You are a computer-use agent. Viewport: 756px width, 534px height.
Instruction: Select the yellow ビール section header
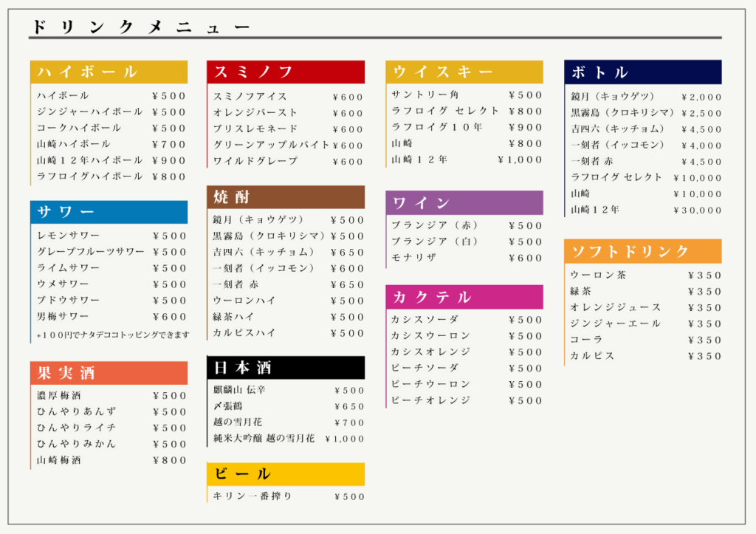coord(285,474)
